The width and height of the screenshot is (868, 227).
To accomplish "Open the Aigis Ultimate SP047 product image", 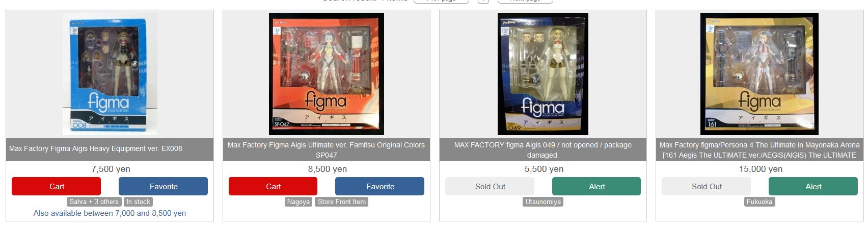I will [326, 74].
